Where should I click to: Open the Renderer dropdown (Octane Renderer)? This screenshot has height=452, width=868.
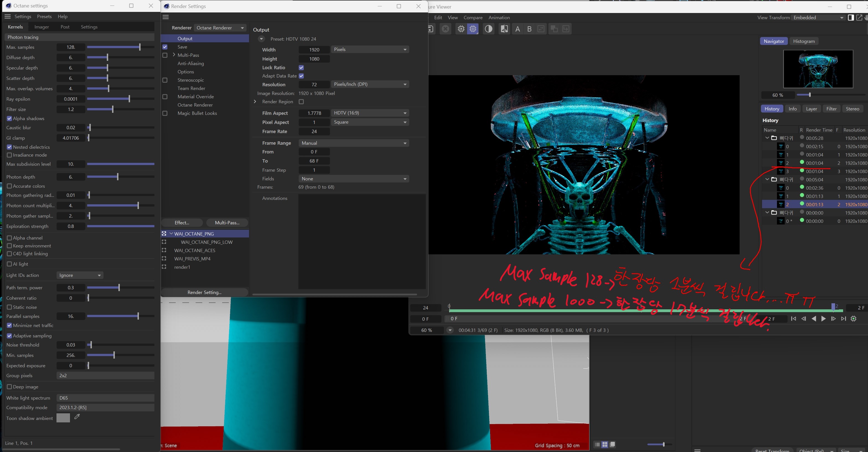point(220,28)
